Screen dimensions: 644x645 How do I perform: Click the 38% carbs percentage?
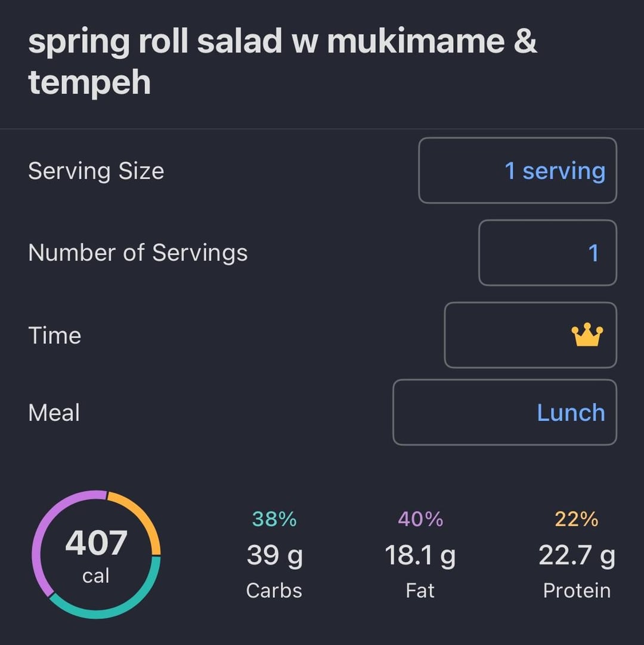(x=274, y=519)
